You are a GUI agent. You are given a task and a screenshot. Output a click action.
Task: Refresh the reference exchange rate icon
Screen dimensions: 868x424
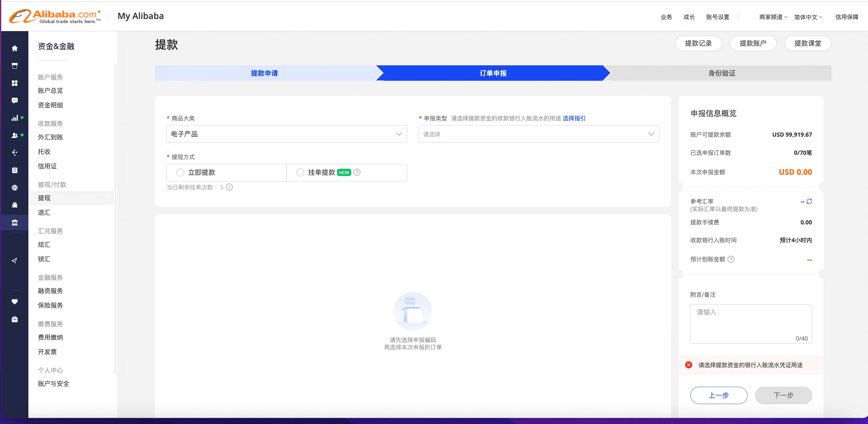pos(809,201)
